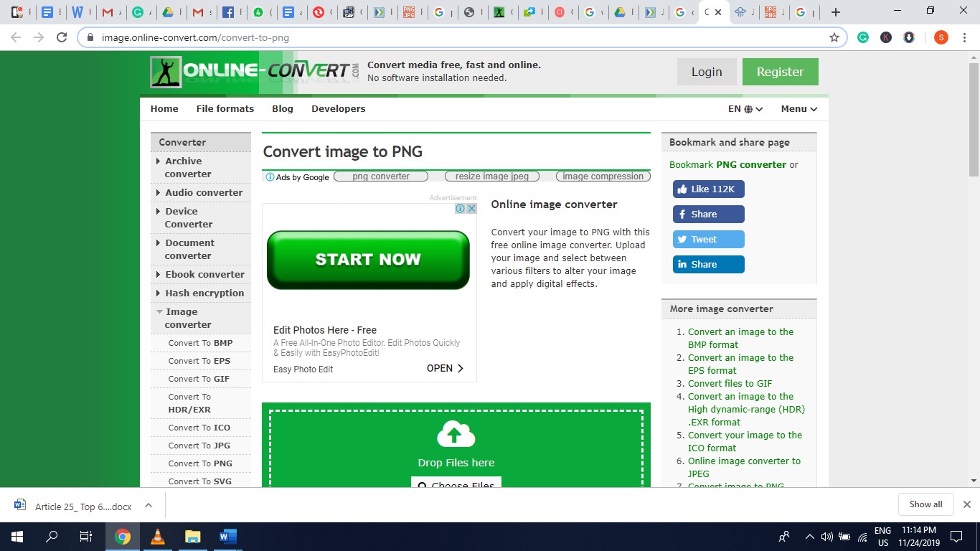Expand Document converter in sidebar
Image resolution: width=980 pixels, height=551 pixels.
click(200, 249)
